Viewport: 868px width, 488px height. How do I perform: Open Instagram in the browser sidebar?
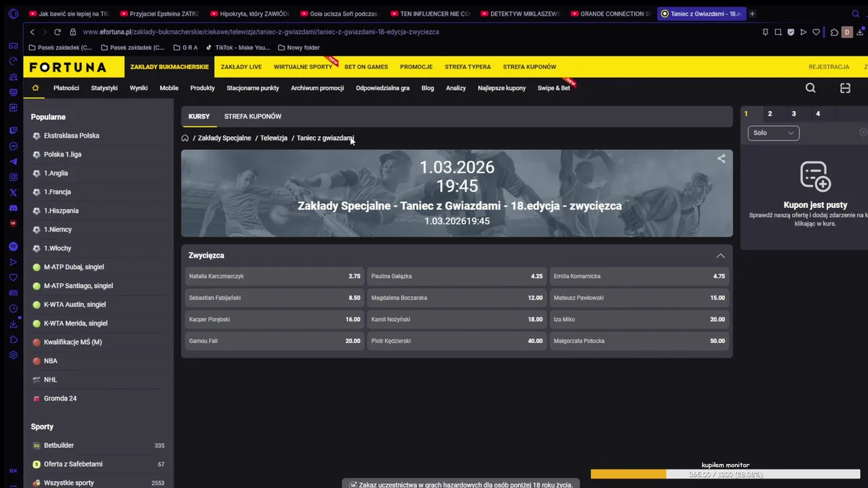pyautogui.click(x=13, y=177)
